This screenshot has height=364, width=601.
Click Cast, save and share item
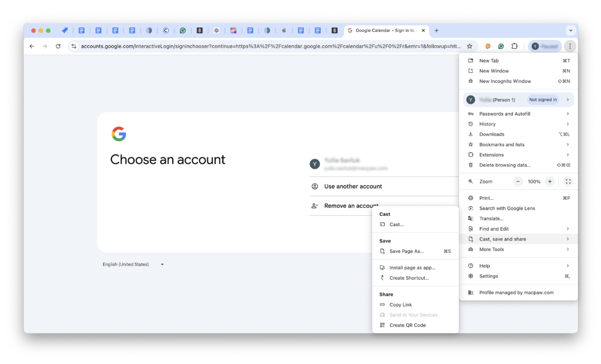519,239
